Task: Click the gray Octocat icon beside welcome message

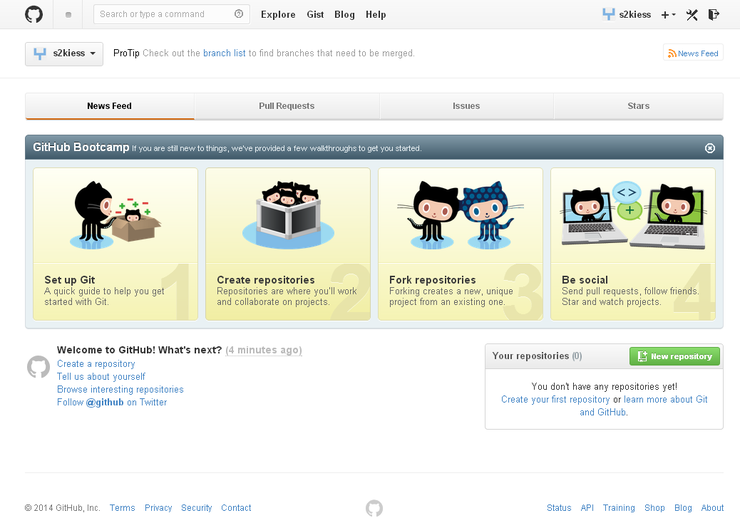Action: point(38,367)
